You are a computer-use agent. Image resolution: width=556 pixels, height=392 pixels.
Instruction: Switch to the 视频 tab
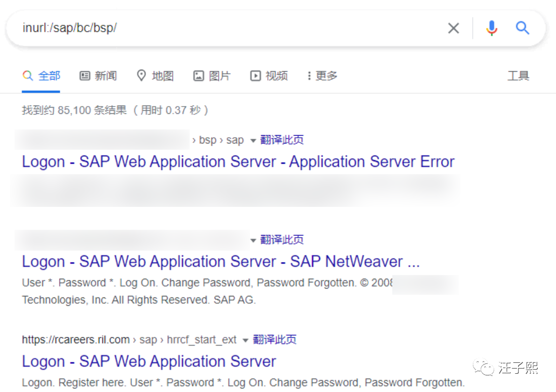269,75
